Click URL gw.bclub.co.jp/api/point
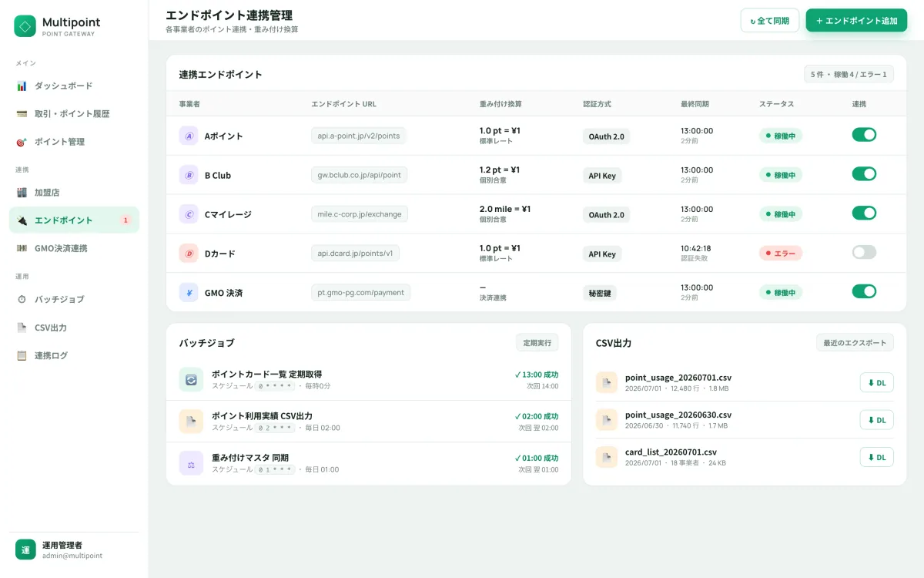The width and height of the screenshot is (924, 578). click(360, 175)
